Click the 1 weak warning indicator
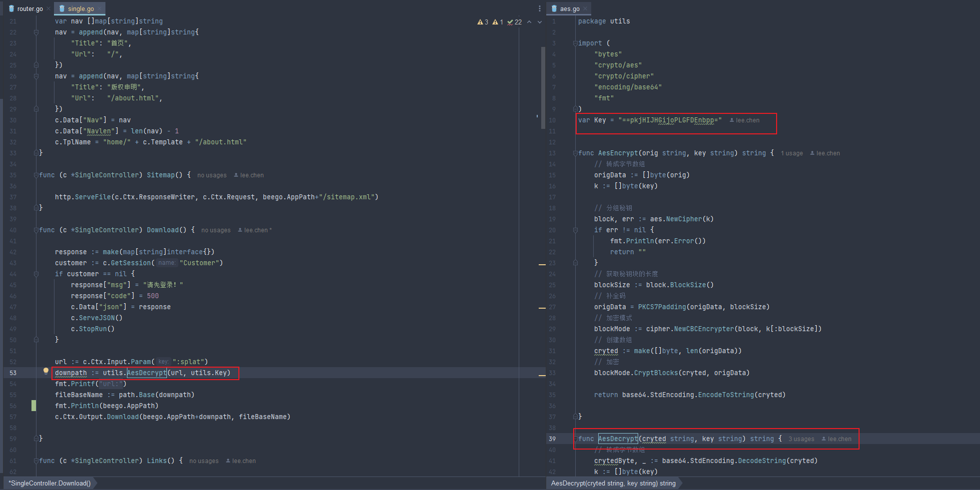 coord(497,22)
